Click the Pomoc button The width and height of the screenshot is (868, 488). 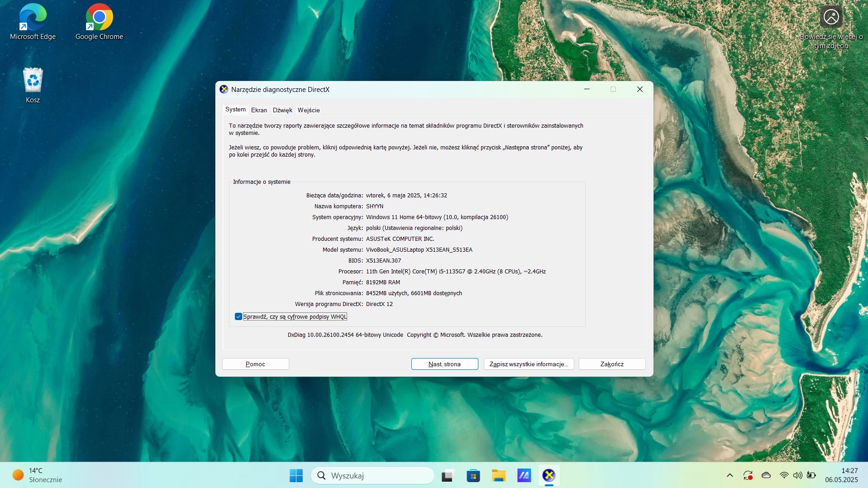point(256,364)
